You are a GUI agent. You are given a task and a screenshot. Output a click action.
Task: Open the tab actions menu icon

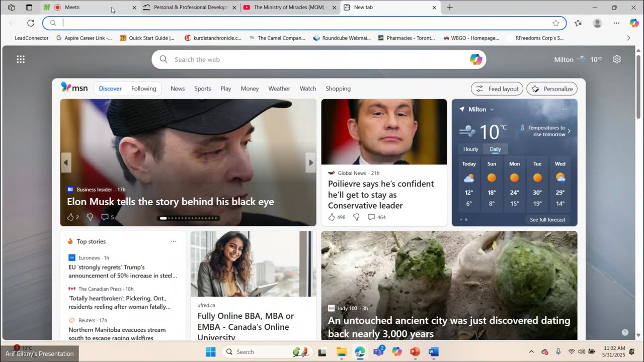(x=29, y=8)
